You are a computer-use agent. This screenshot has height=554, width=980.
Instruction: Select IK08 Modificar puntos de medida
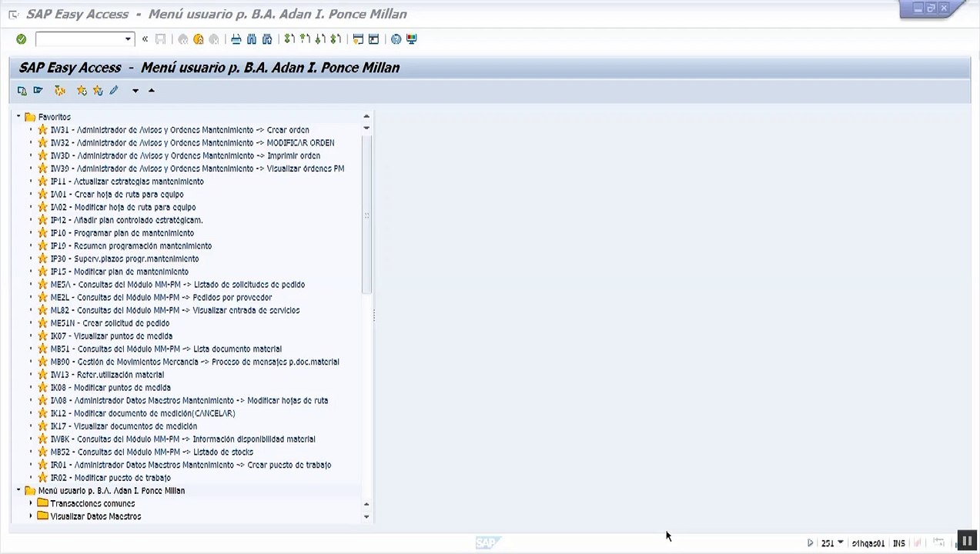click(110, 388)
